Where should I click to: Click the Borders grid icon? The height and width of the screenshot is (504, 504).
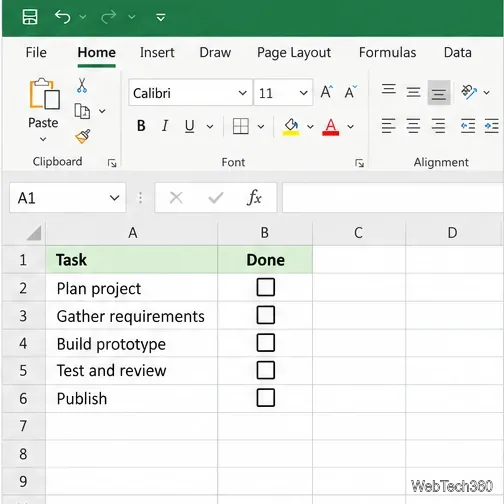point(241,126)
